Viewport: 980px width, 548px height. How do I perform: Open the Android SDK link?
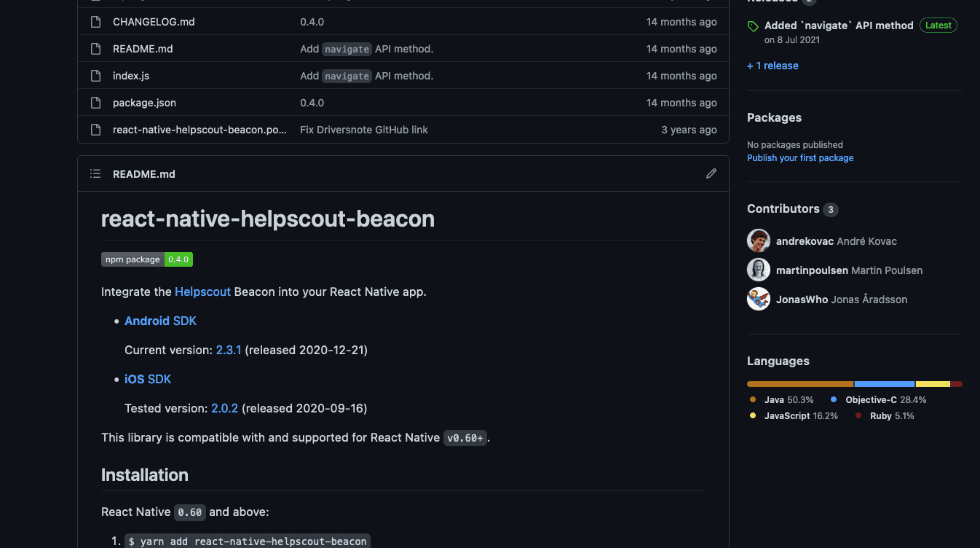(160, 321)
